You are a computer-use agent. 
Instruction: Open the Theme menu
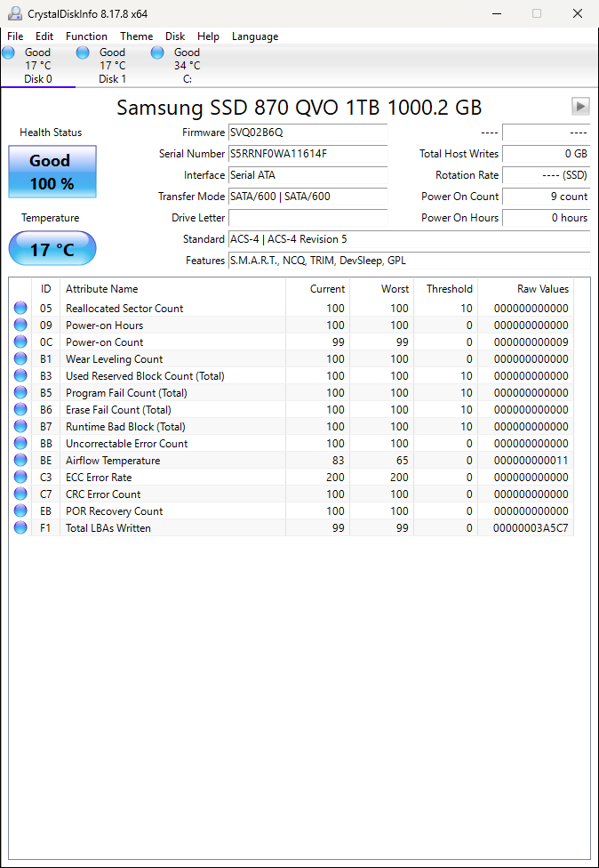click(136, 36)
